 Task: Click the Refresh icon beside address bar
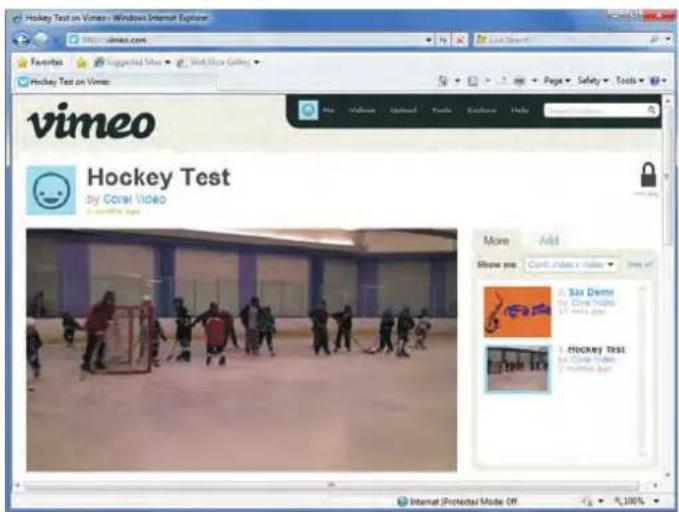point(444,40)
